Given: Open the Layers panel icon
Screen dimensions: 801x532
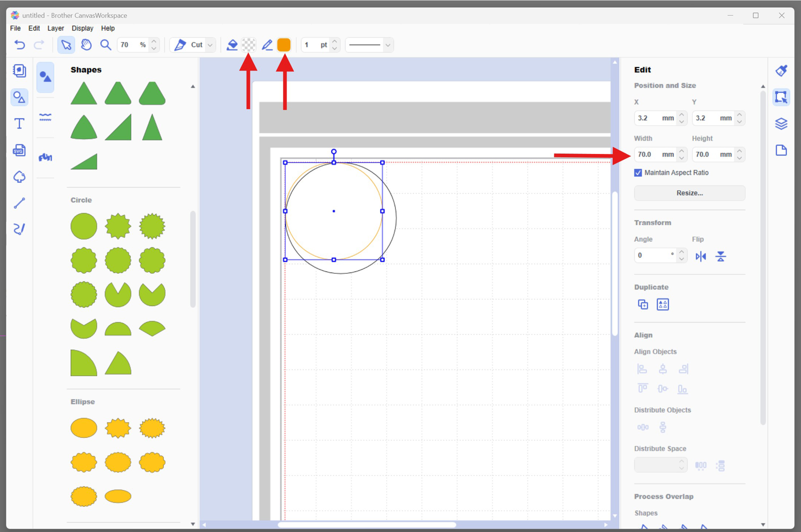Looking at the screenshot, I should pyautogui.click(x=781, y=124).
